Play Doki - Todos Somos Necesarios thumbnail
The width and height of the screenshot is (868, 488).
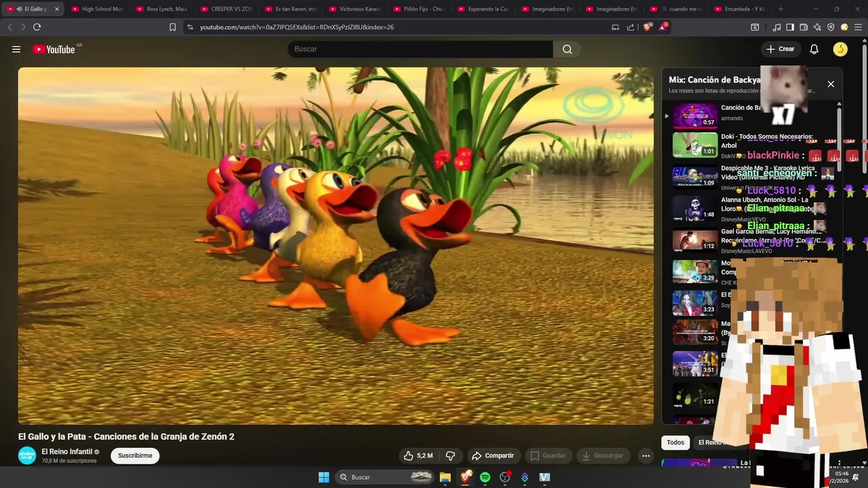coord(694,145)
